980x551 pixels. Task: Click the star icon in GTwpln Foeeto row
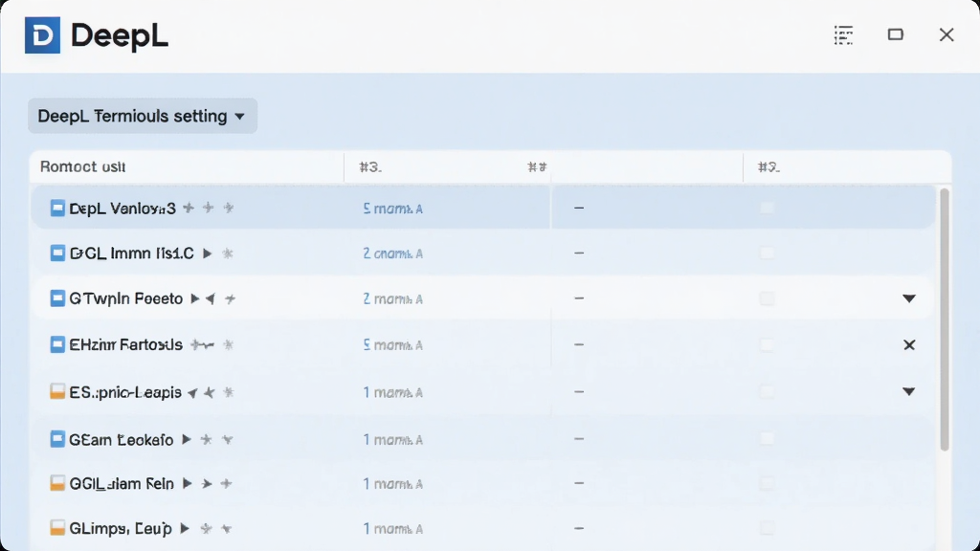click(x=230, y=298)
